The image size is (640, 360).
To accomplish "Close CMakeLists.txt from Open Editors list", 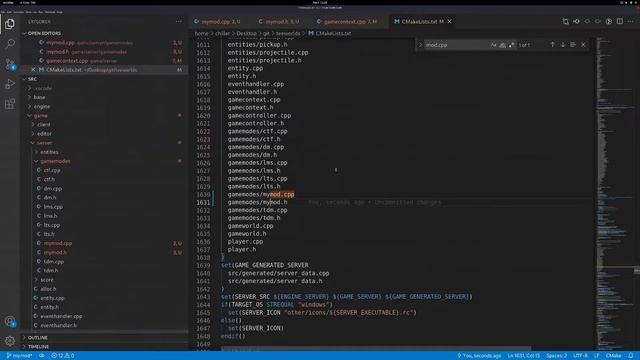I will click(x=33, y=70).
